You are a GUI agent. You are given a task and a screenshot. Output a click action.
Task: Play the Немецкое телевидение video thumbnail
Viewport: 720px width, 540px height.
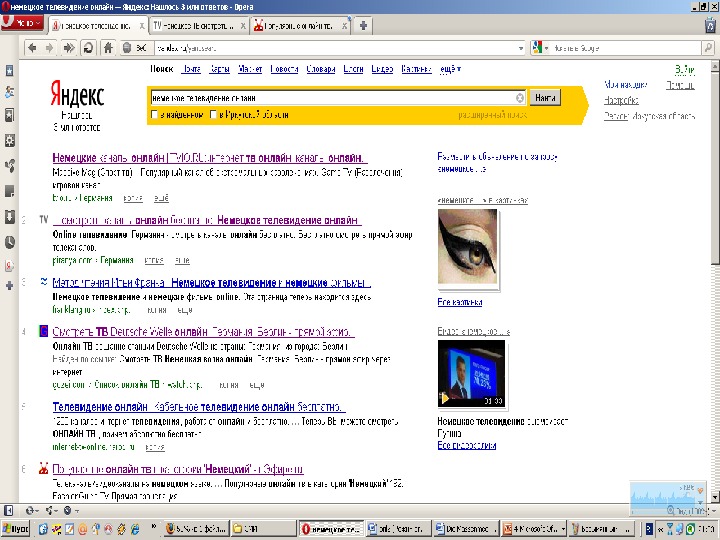(x=471, y=373)
